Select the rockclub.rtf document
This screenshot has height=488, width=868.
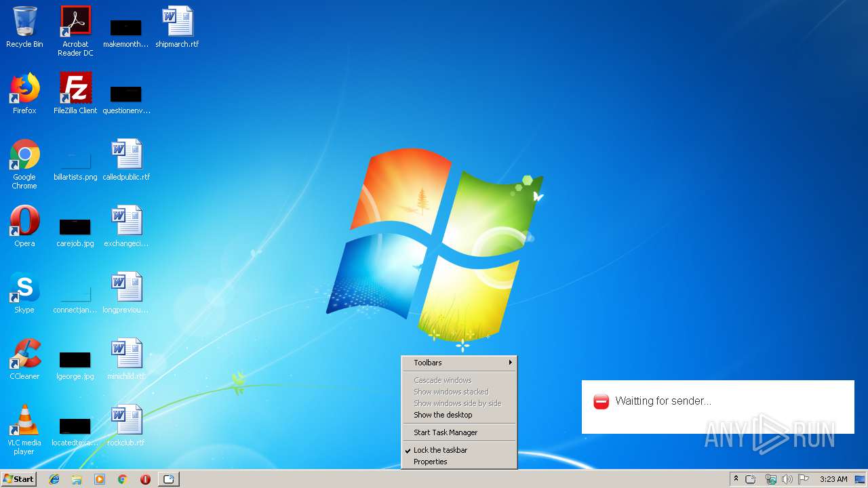pos(126,426)
